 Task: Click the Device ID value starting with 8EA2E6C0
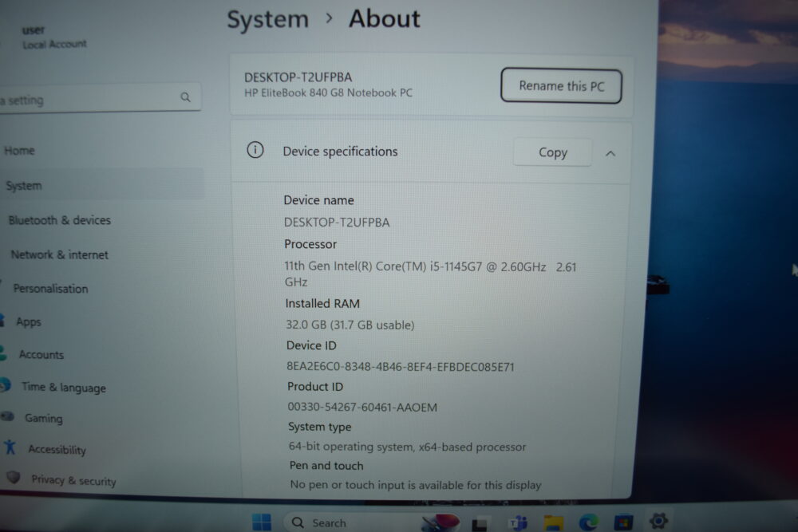coord(401,367)
